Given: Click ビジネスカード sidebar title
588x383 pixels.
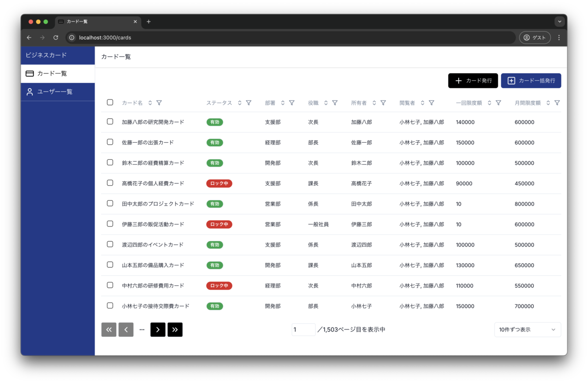Looking at the screenshot, I should 46,55.
